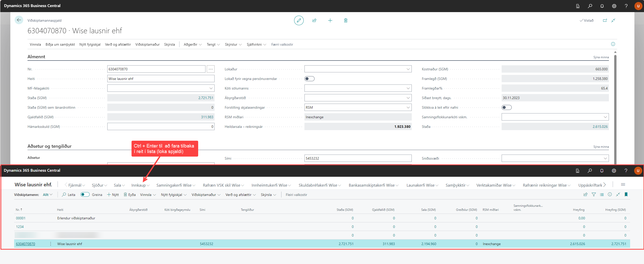Click the bookmark icon in list toolbar
The height and width of the screenshot is (264, 644).
pyautogui.click(x=626, y=194)
